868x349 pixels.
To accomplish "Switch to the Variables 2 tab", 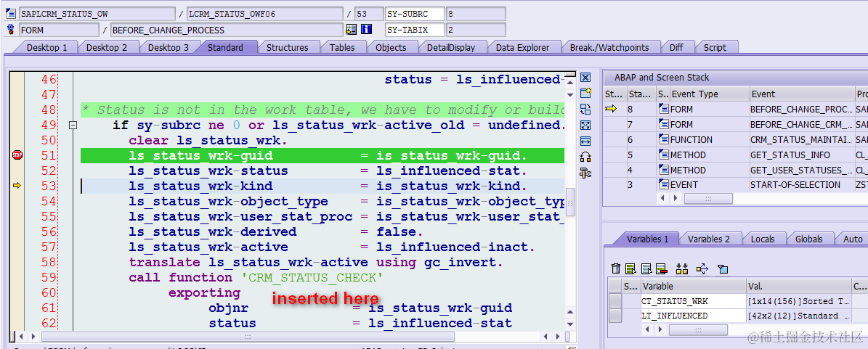I will pyautogui.click(x=709, y=239).
